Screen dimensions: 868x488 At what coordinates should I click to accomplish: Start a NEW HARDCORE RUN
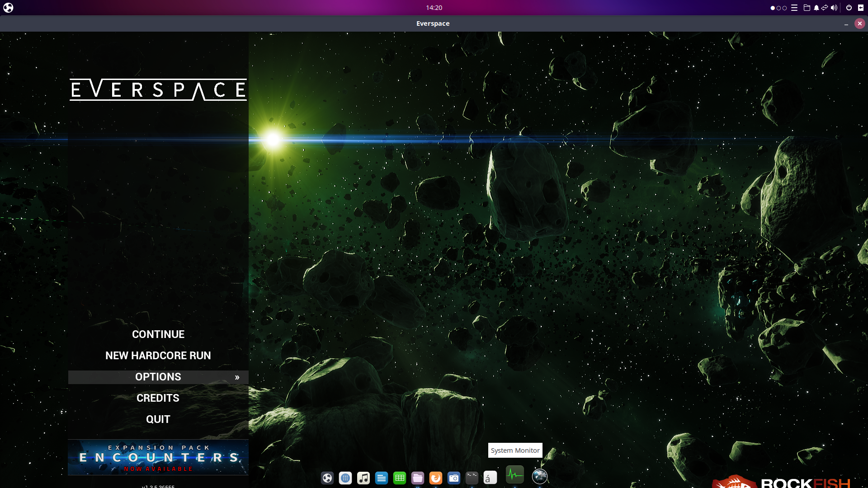pos(158,356)
